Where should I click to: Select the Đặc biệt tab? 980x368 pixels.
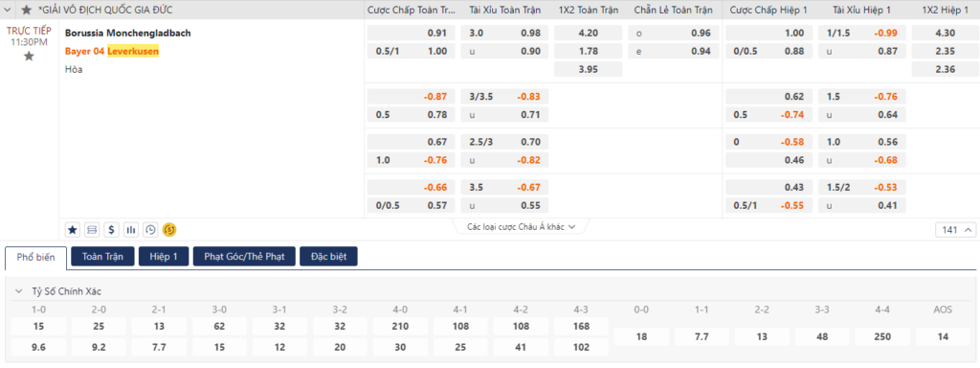tap(329, 257)
